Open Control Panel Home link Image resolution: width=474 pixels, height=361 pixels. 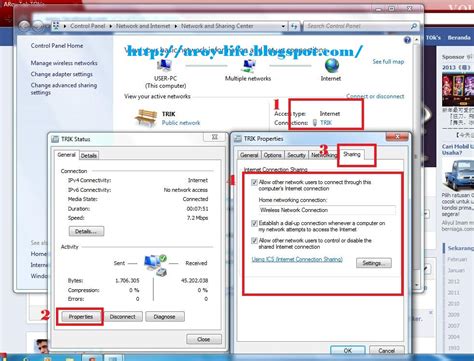click(x=57, y=46)
